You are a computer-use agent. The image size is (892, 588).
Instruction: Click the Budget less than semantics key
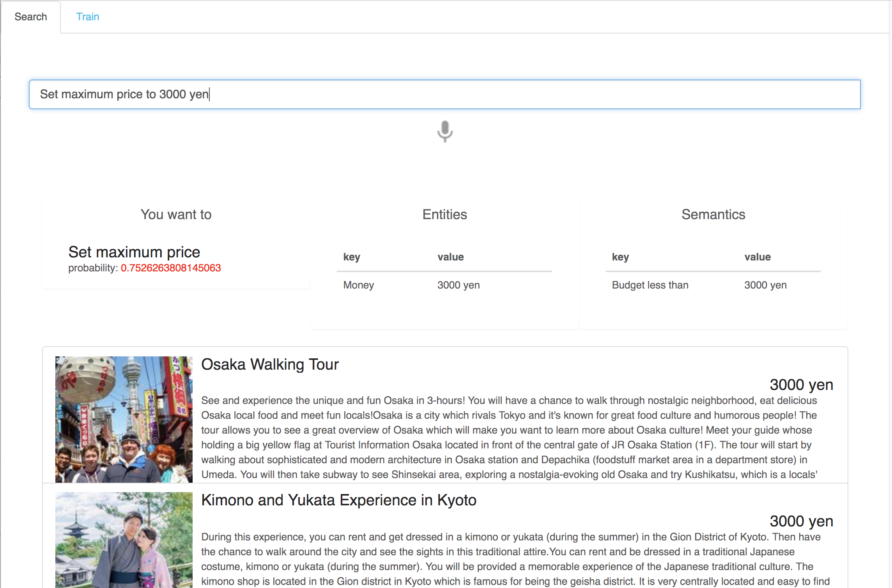(x=650, y=285)
